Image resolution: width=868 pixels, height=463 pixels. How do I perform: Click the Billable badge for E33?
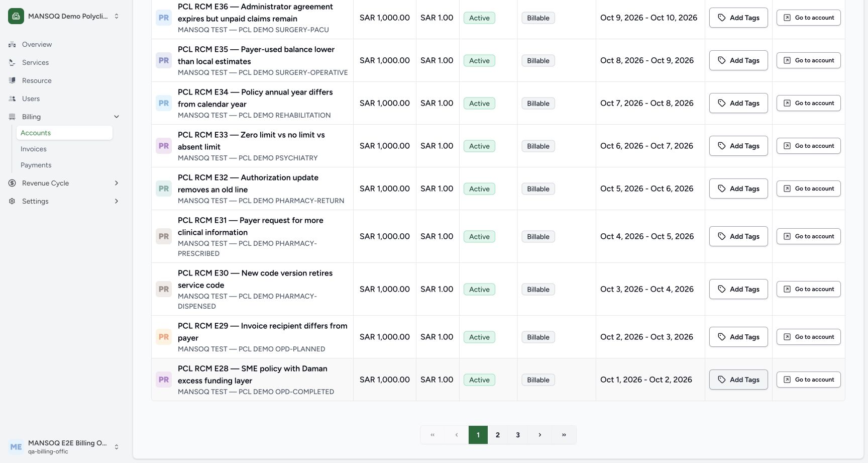pyautogui.click(x=538, y=146)
